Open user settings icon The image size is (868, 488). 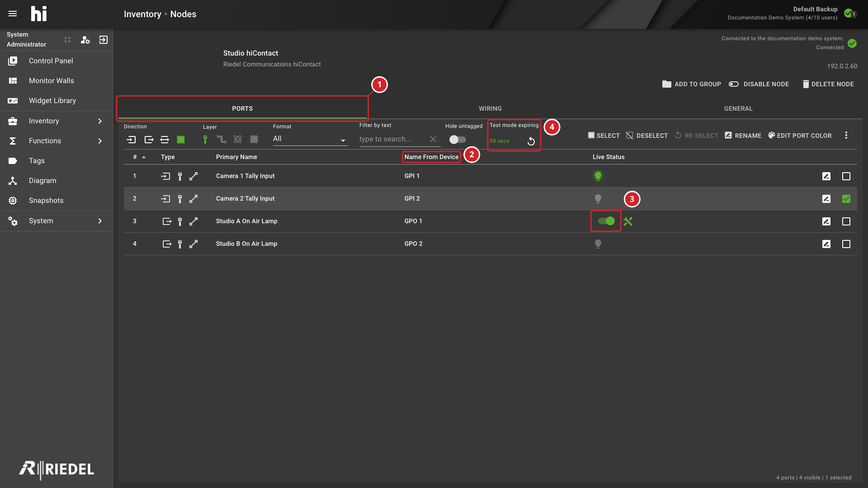tap(85, 40)
